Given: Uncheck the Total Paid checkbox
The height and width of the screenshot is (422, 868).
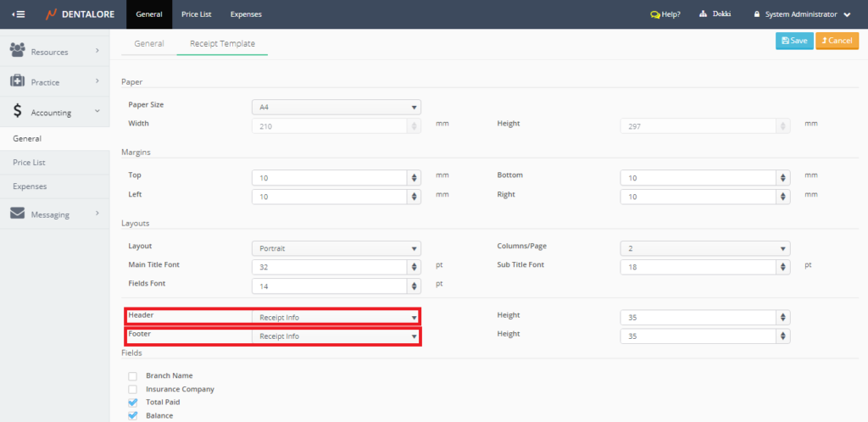Looking at the screenshot, I should (132, 403).
